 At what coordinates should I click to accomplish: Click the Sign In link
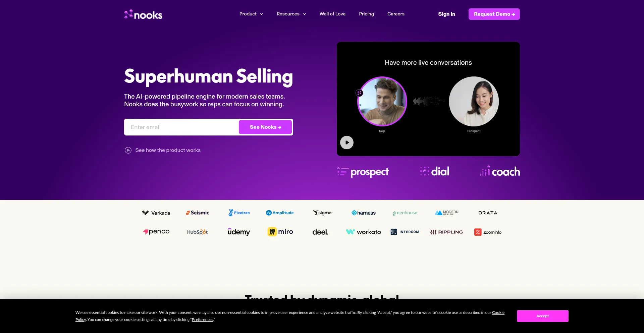coord(446,14)
